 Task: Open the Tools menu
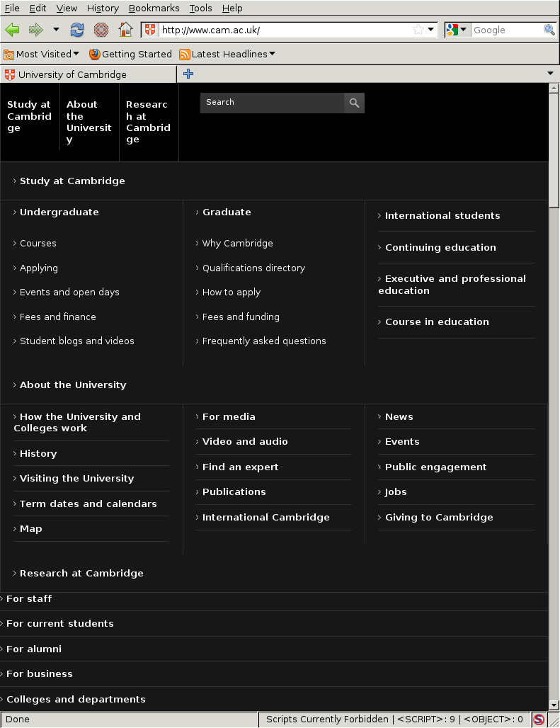tap(200, 8)
